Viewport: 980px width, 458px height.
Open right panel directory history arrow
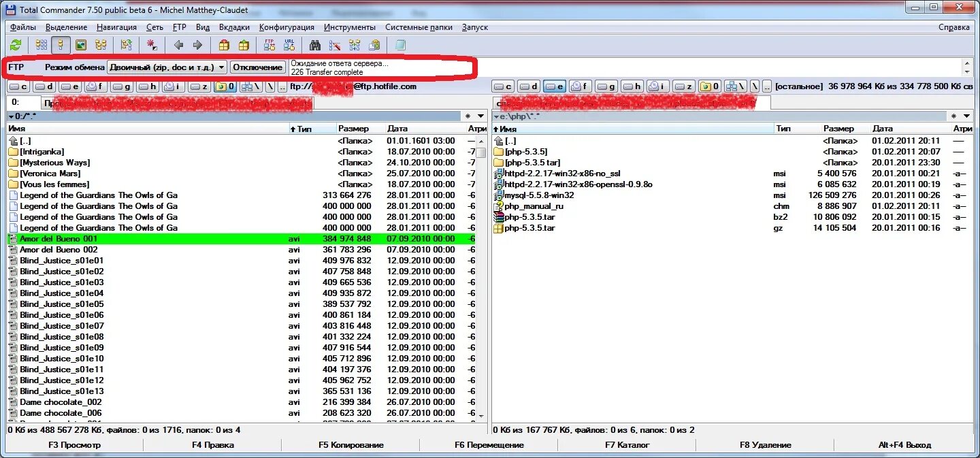pos(966,116)
